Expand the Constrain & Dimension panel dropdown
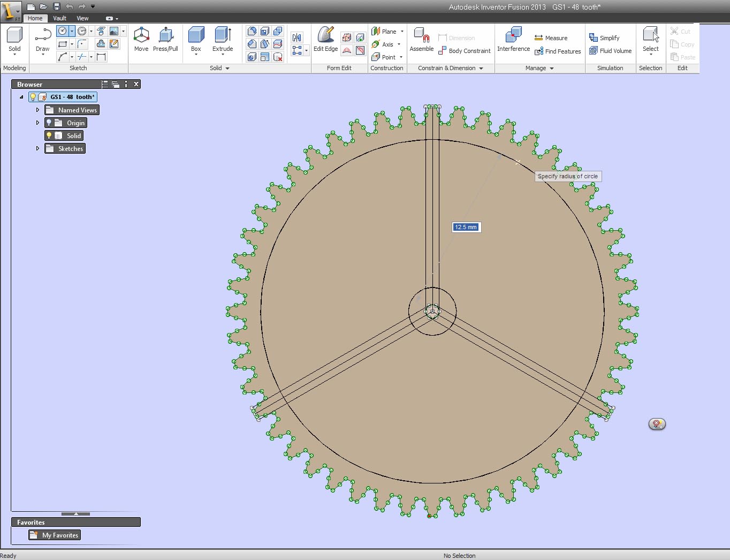This screenshot has height=560, width=730. click(x=481, y=69)
